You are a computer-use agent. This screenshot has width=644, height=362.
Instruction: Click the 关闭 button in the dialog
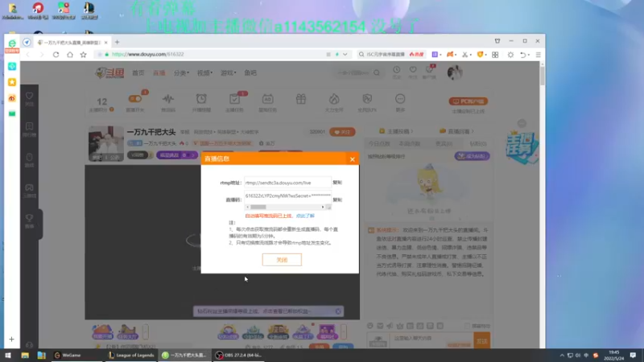coord(282,259)
